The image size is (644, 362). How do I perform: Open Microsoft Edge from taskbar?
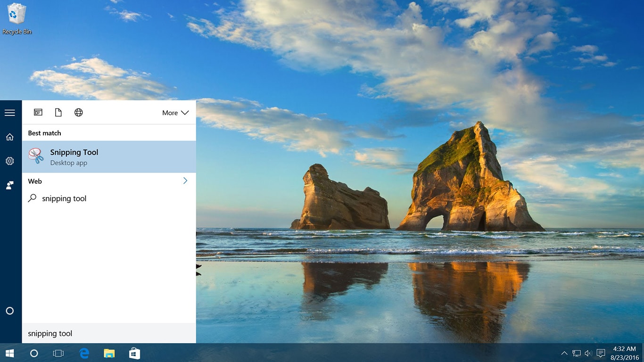pyautogui.click(x=84, y=353)
